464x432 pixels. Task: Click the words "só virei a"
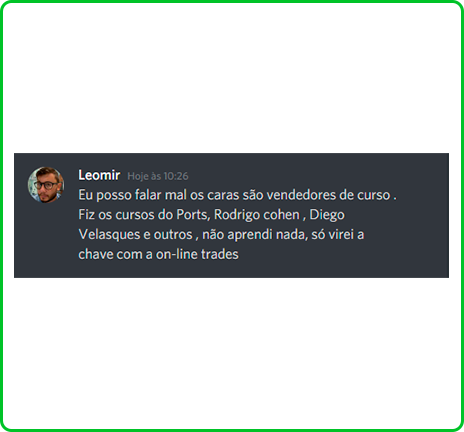(x=337, y=235)
